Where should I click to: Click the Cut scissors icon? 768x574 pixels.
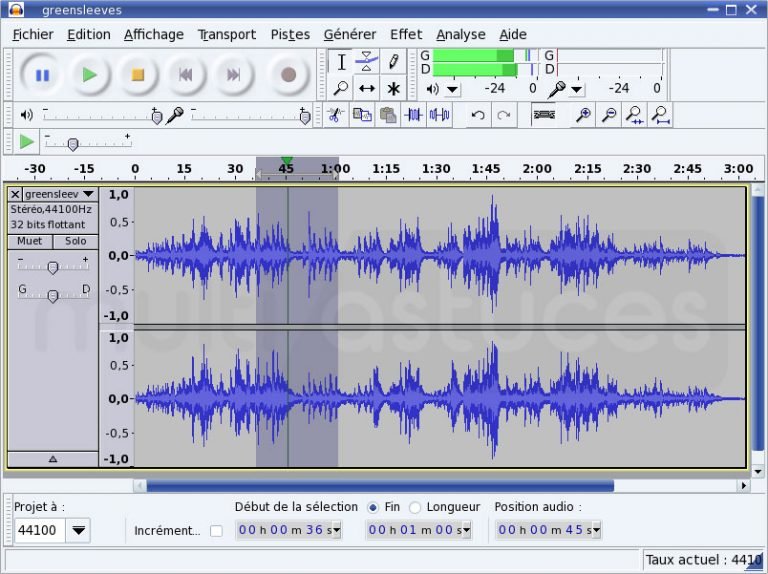(336, 115)
